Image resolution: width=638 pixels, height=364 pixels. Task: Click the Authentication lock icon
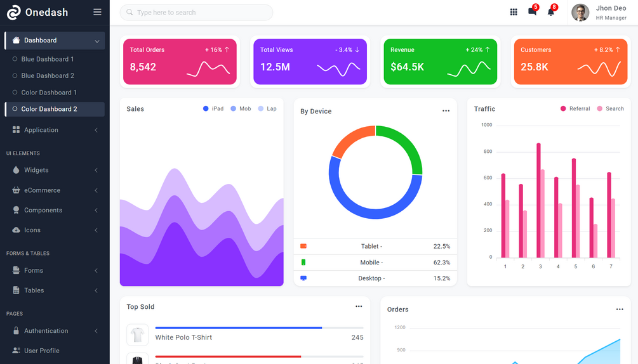pos(17,330)
